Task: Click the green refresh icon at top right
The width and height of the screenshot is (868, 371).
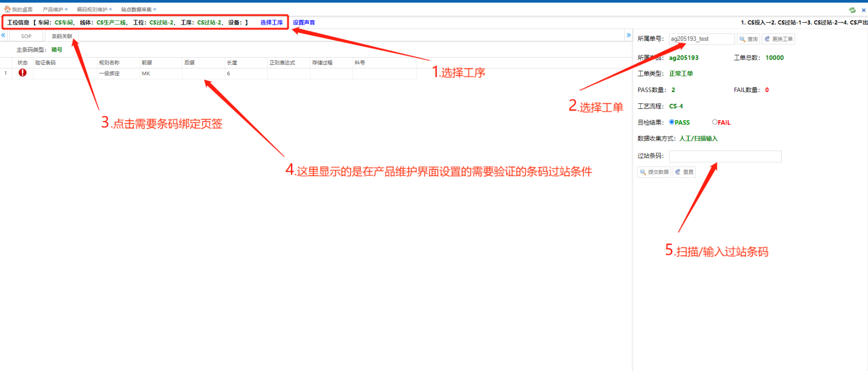Action: [852, 10]
